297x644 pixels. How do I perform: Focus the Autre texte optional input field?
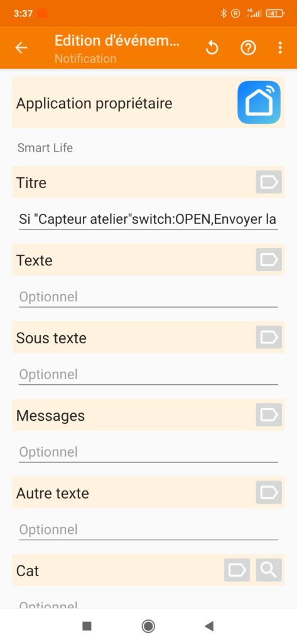(148, 530)
